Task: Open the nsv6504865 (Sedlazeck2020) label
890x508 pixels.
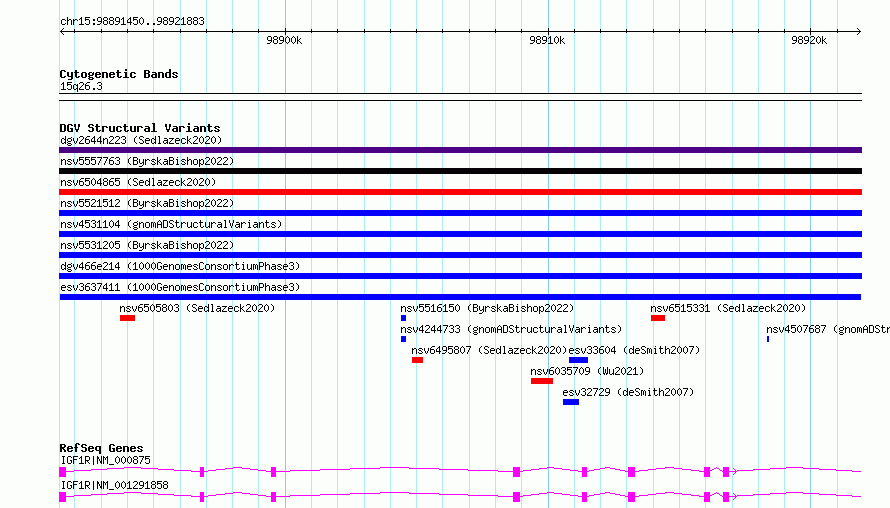Action: (x=138, y=182)
